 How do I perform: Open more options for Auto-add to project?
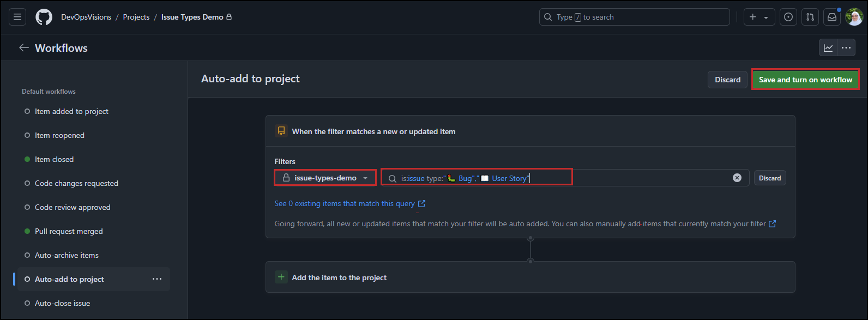[157, 279]
